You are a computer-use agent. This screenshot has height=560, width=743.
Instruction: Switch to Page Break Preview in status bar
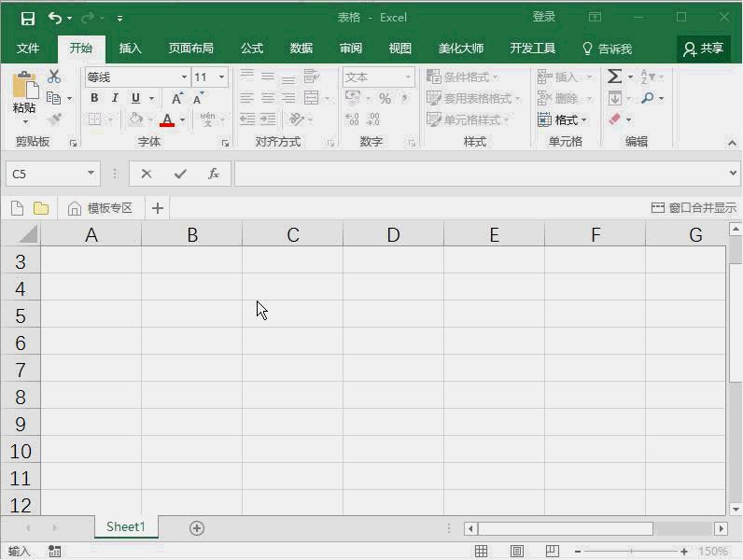tap(552, 551)
